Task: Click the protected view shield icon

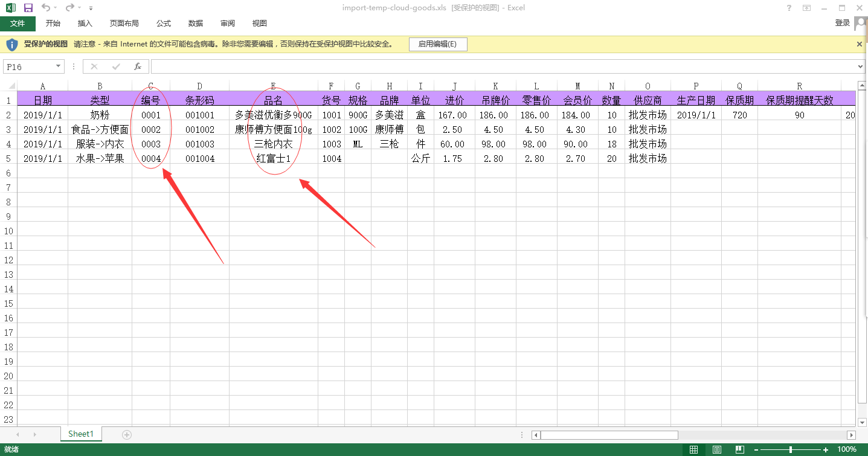Action: [x=11, y=44]
